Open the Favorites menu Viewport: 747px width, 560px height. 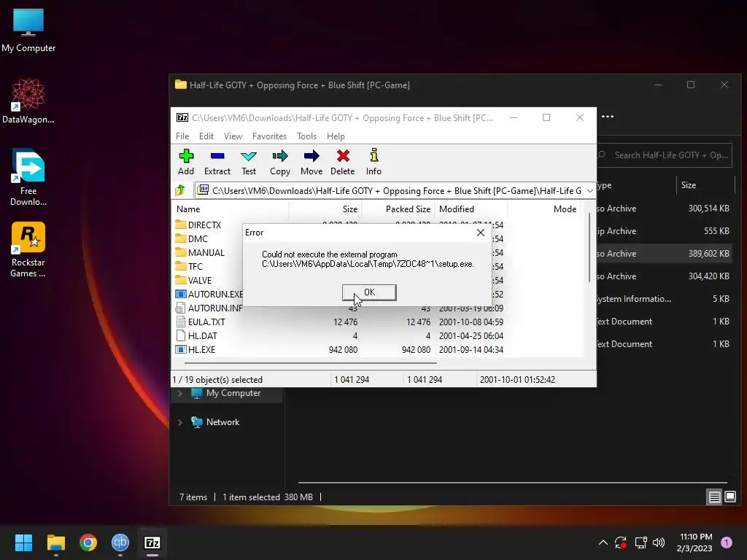[269, 136]
